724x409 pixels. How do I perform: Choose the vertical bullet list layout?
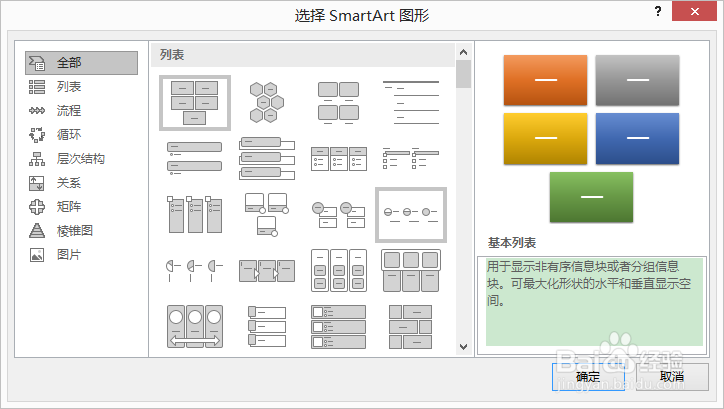195,159
